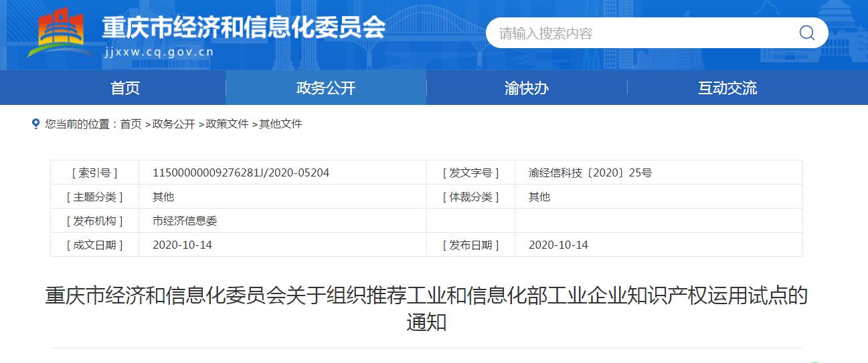This screenshot has width=868, height=363.
Task: Open 政策文件 breadcrumb link
Action: click(x=227, y=124)
